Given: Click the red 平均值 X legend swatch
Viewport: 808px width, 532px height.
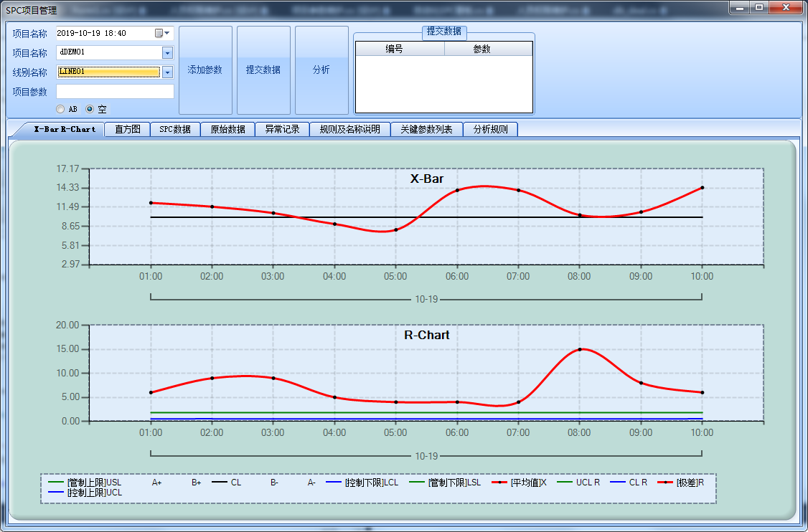Looking at the screenshot, I should pyautogui.click(x=501, y=483).
